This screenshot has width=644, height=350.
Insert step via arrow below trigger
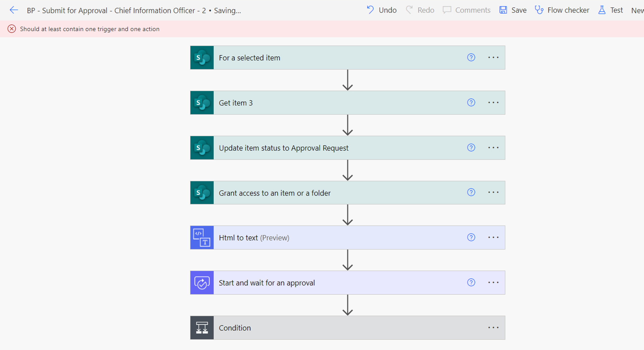tap(347, 81)
